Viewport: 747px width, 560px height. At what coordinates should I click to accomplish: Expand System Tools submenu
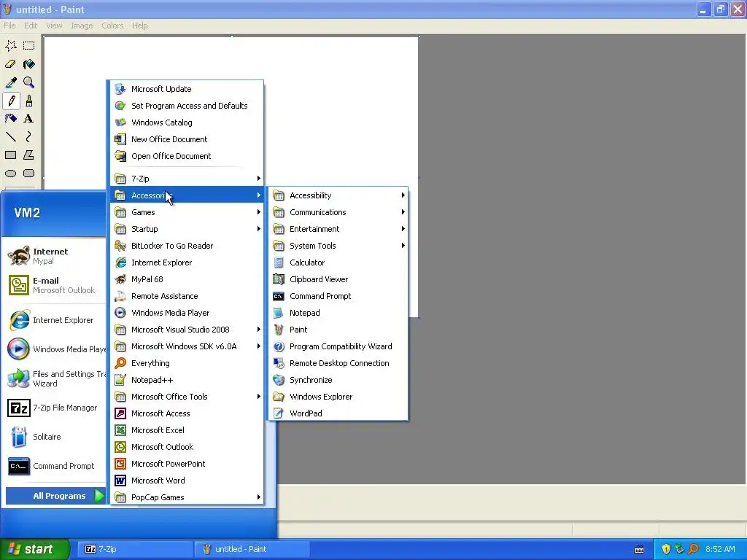pyautogui.click(x=338, y=246)
